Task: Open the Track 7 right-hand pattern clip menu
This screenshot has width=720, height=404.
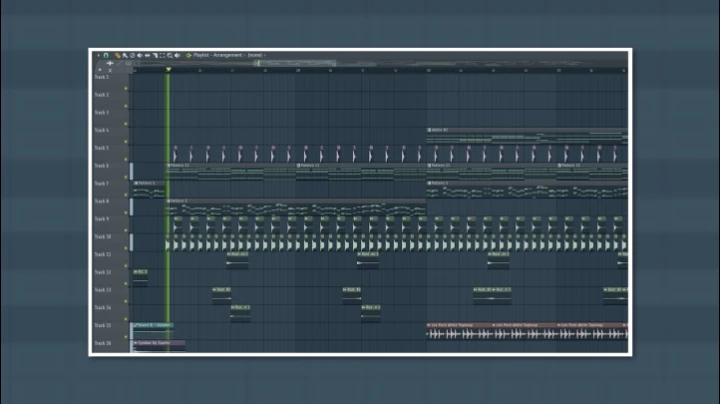Action: pos(429,183)
